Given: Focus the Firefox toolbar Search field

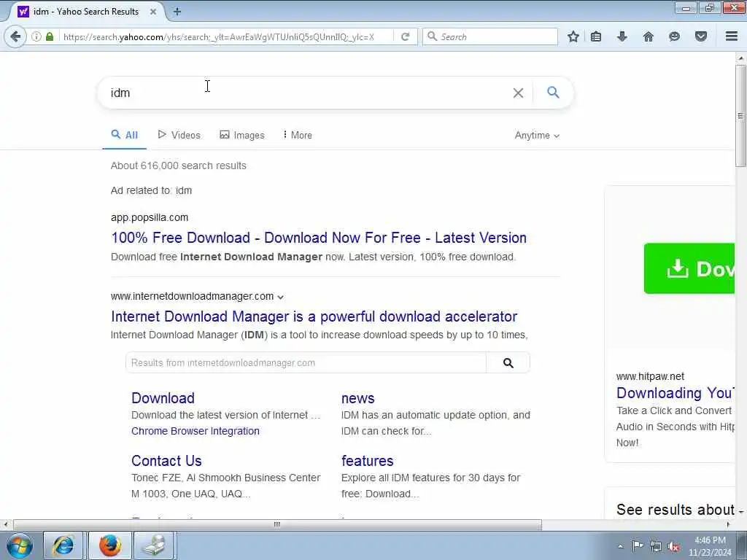Looking at the screenshot, I should point(489,36).
